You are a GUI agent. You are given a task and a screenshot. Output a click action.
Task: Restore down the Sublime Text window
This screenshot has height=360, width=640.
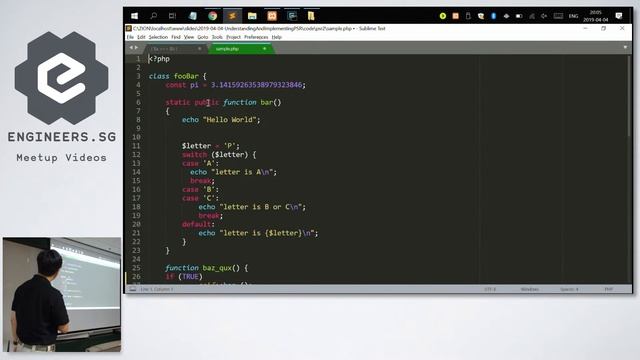tap(604, 29)
